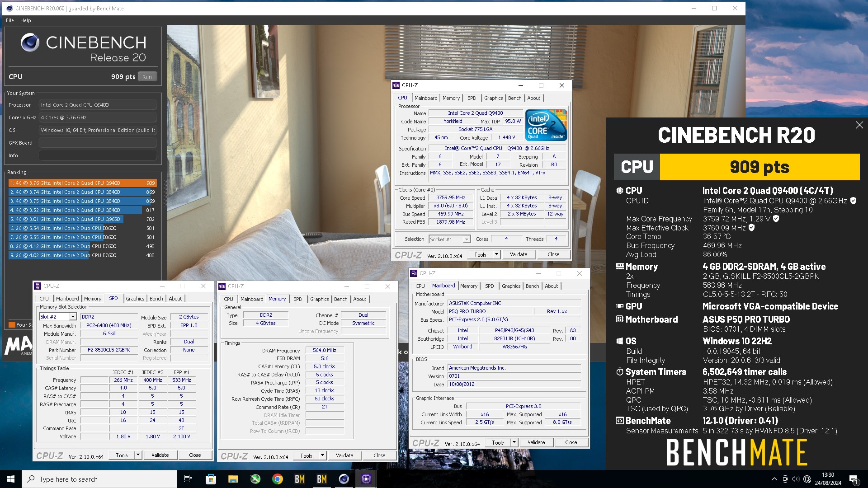868x488 pixels.
Task: Select About tab in CPU-Z Memory window
Action: click(x=360, y=299)
